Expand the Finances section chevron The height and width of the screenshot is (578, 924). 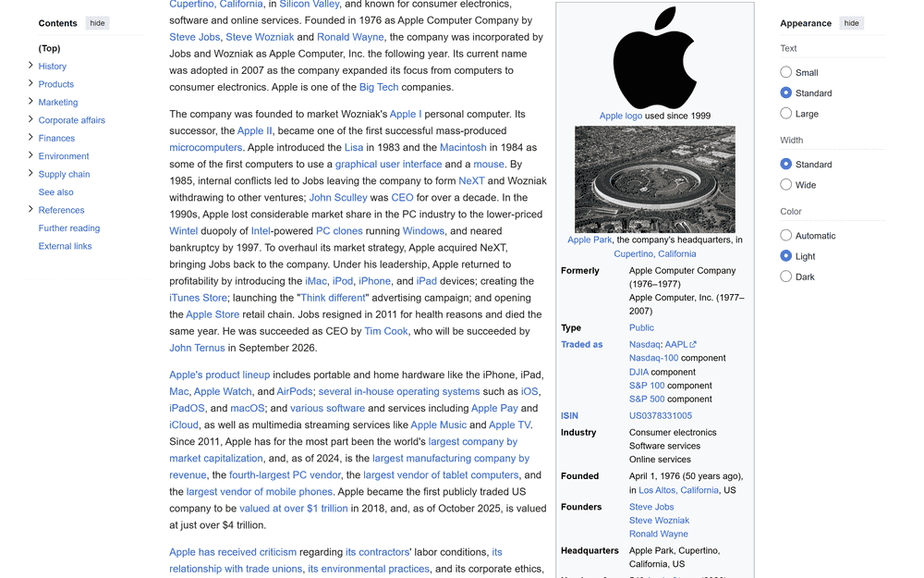pos(30,138)
